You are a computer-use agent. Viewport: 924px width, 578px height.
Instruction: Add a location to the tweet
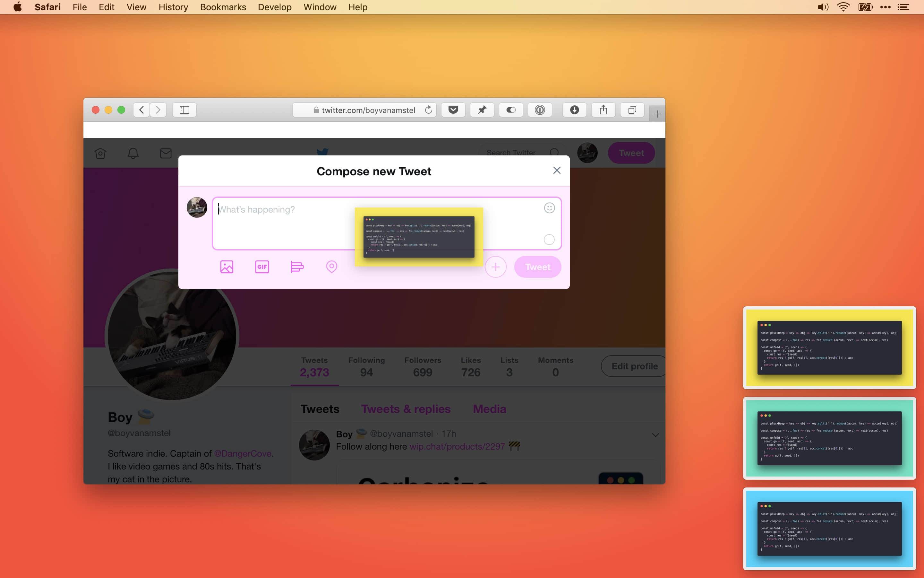(331, 267)
